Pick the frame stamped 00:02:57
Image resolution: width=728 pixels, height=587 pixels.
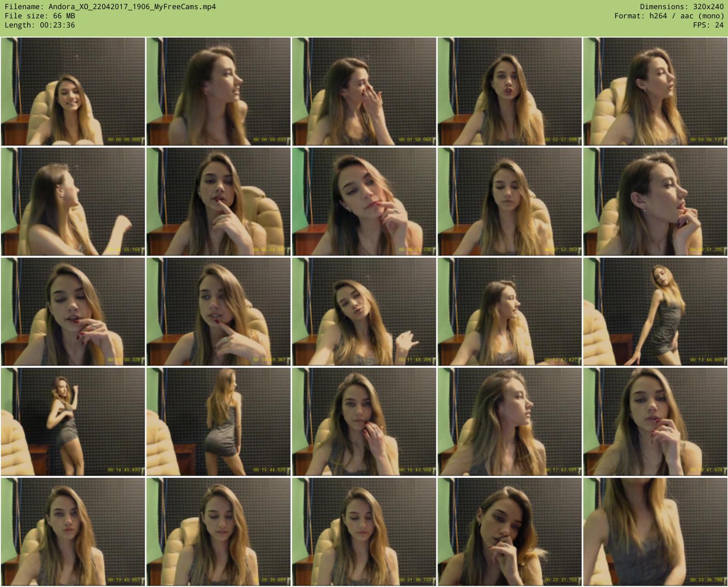coord(509,92)
